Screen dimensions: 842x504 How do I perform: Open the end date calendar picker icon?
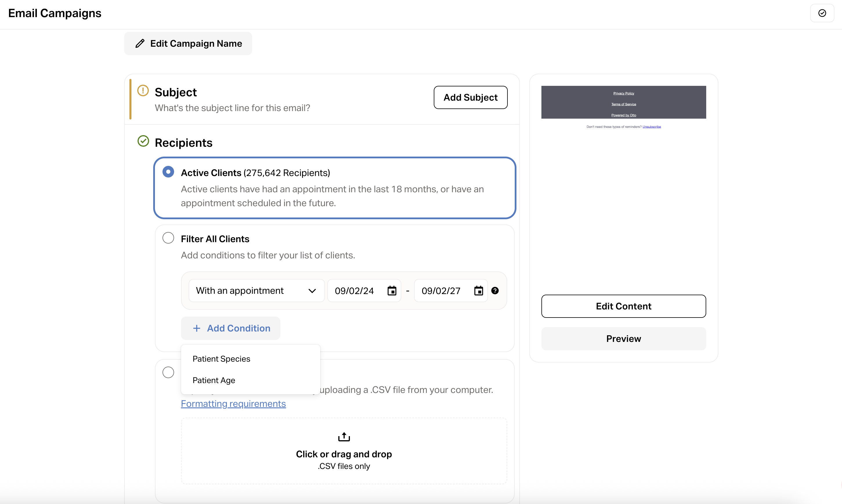[x=478, y=291]
